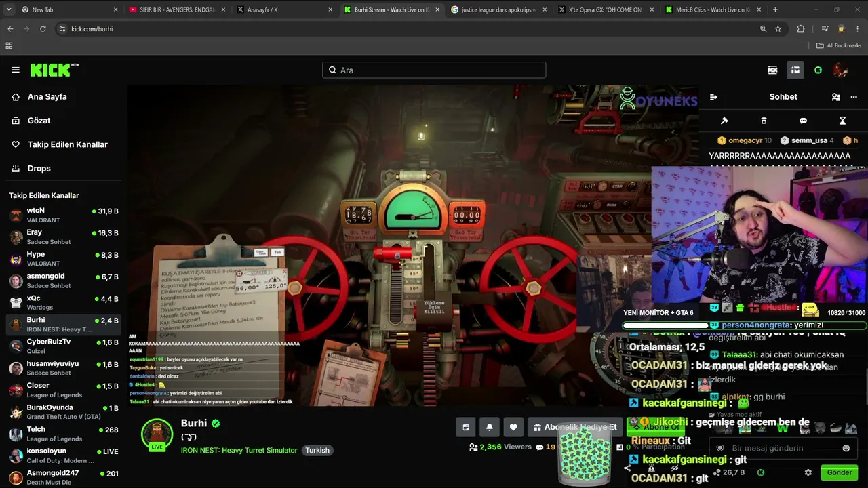Open the chat users list icon
The height and width of the screenshot is (488, 868).
point(836,97)
